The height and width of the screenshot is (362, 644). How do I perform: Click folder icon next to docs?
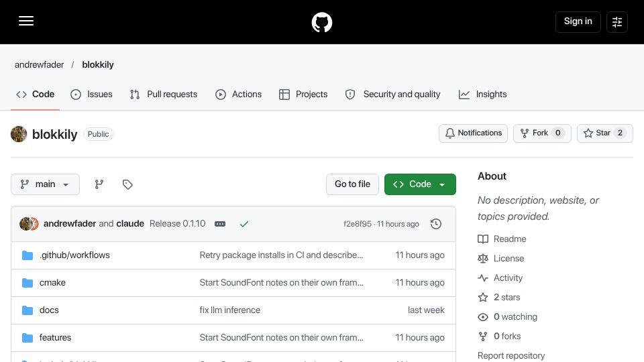click(x=28, y=310)
